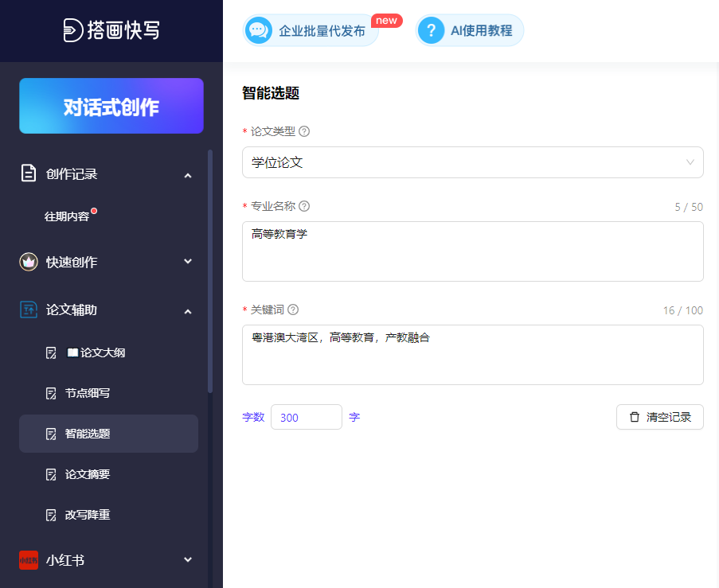This screenshot has height=588, width=719.
Task: Open the 论文类型 dropdown showing 学位论文
Action: pos(472,162)
